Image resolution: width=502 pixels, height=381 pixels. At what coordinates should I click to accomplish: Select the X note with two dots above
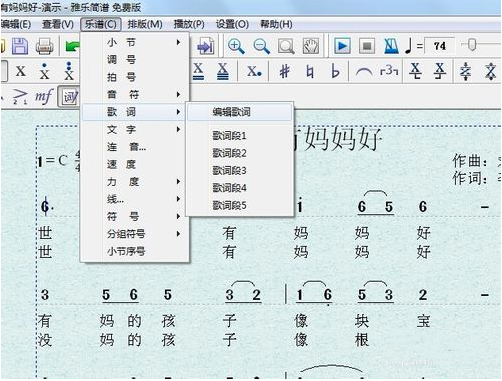[69, 71]
